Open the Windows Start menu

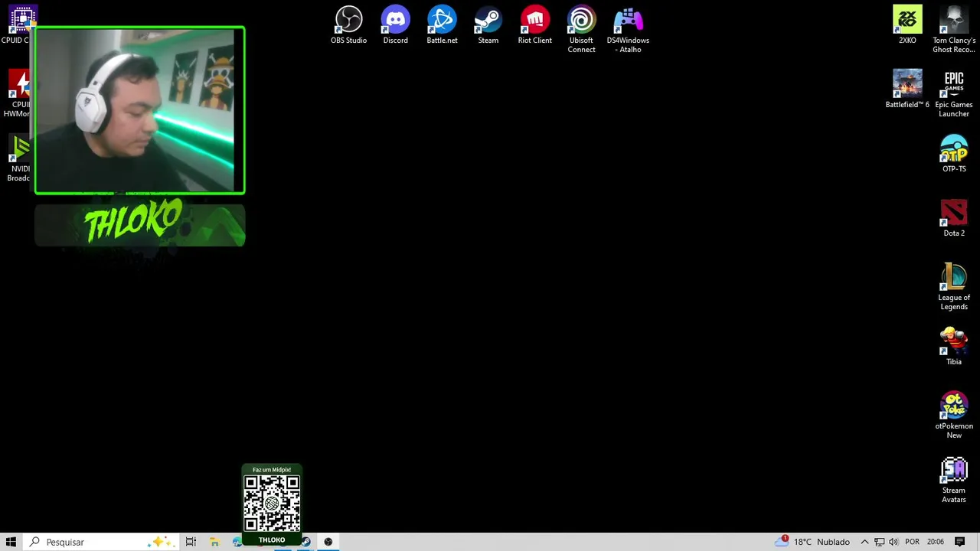[11, 542]
